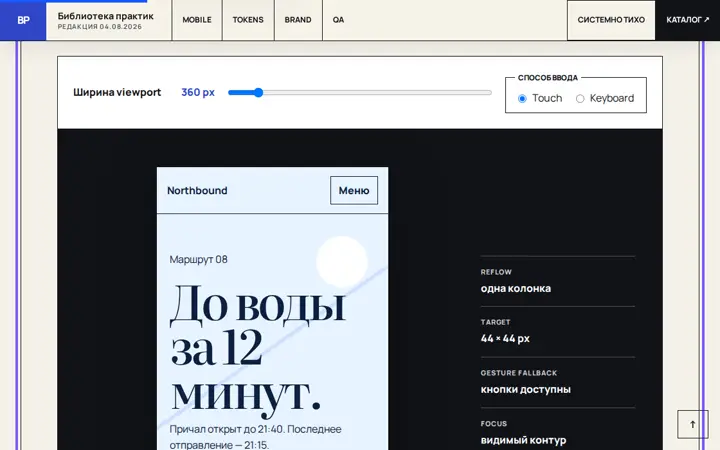Select the Keyboard input radio
Viewport: 720px width, 450px height.
[x=580, y=99]
